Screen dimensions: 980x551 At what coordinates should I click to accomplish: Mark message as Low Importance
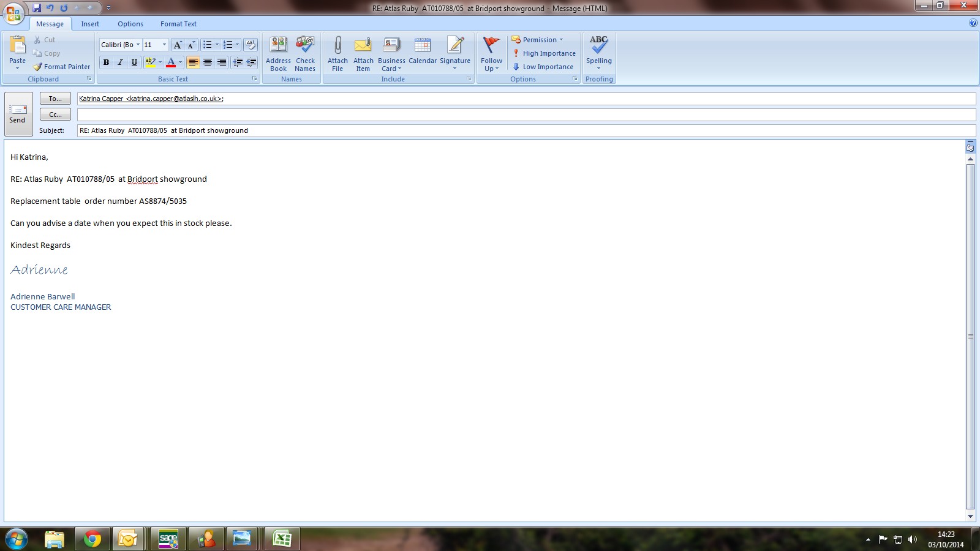543,67
